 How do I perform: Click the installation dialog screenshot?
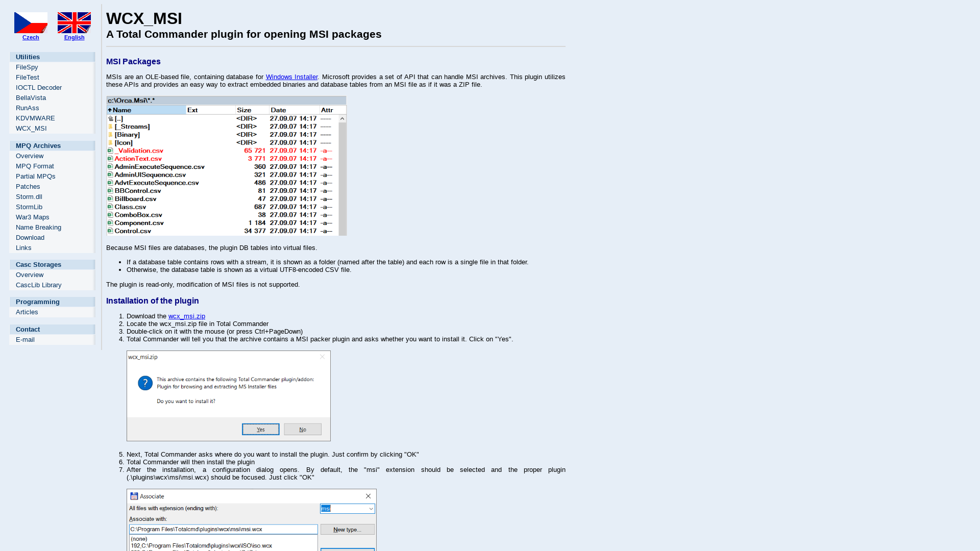point(228,395)
